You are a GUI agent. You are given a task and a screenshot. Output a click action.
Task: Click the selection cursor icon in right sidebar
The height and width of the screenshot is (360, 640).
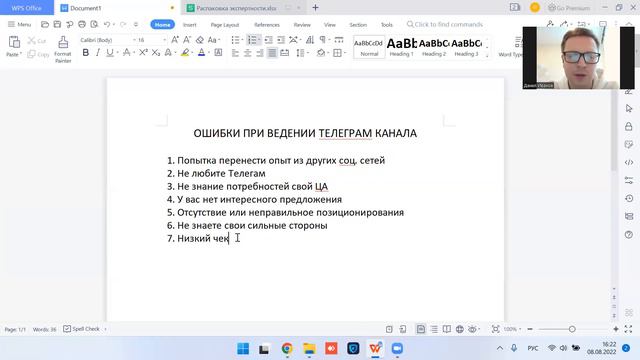point(629,109)
